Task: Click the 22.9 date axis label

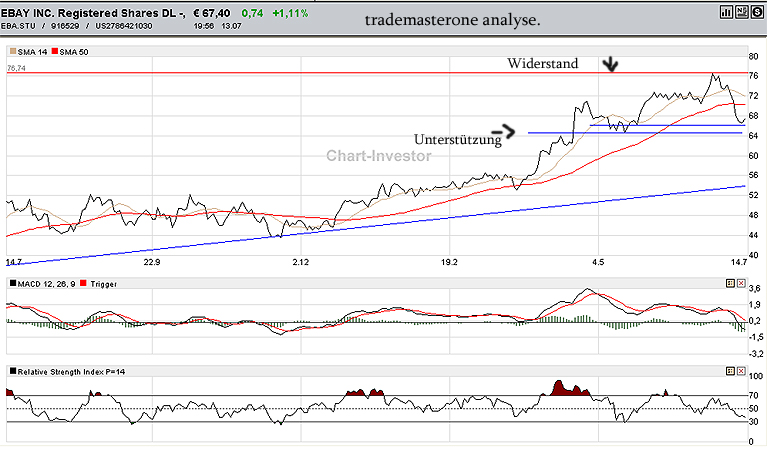Action: (152, 262)
